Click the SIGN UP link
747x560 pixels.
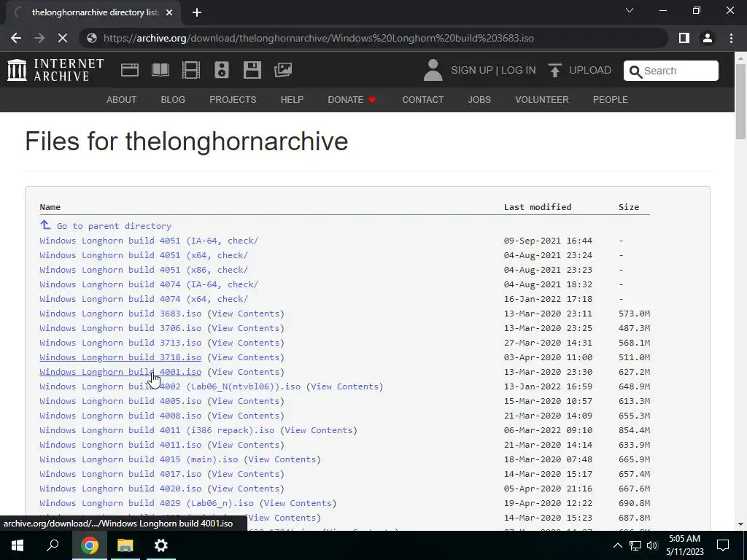point(472,70)
